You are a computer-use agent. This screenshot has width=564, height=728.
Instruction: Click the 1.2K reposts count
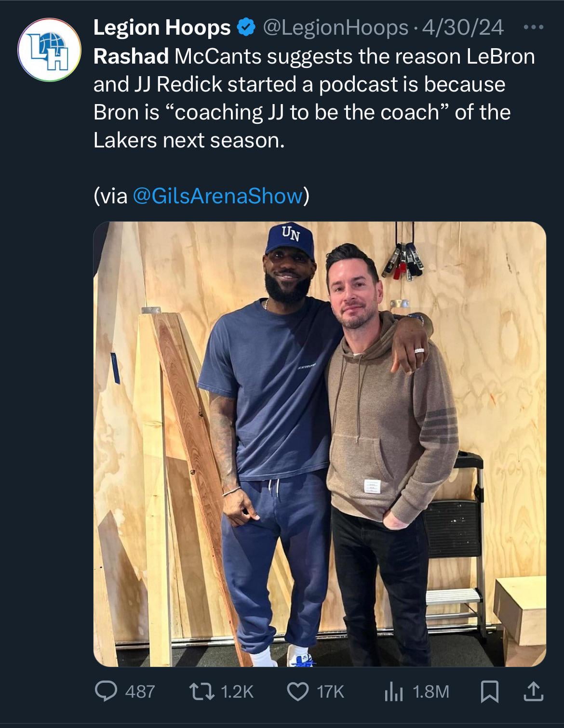pos(237,692)
